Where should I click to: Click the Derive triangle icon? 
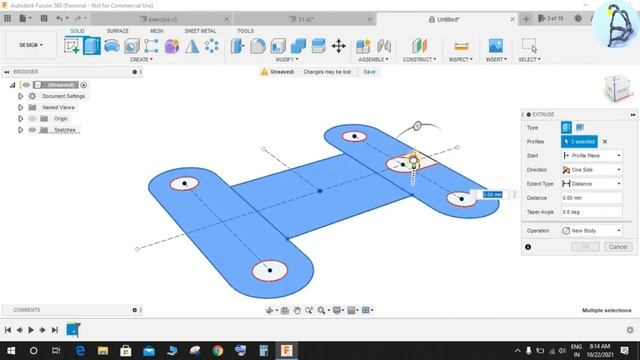192,46
